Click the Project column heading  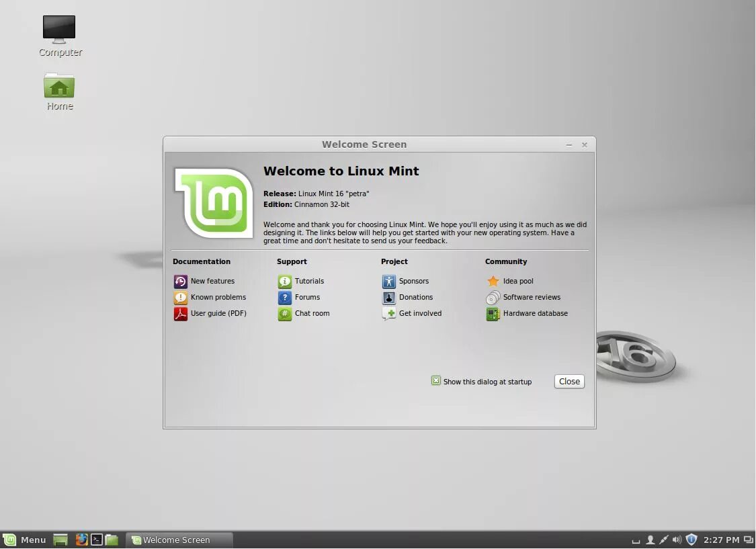click(x=394, y=261)
